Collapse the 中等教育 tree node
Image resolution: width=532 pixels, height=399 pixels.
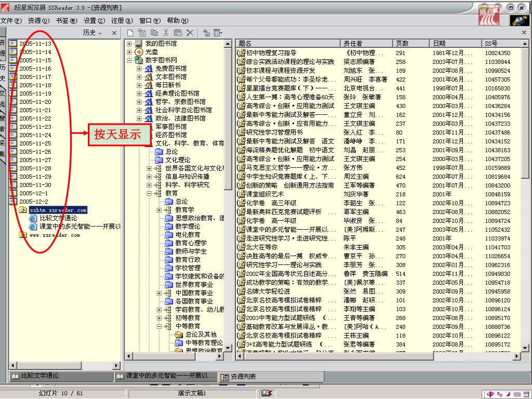point(159,326)
